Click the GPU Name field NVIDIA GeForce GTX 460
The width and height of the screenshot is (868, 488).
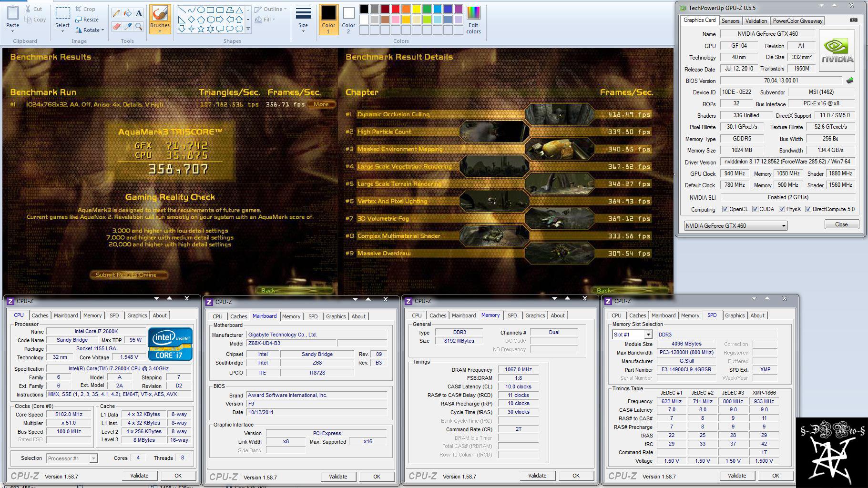(767, 34)
